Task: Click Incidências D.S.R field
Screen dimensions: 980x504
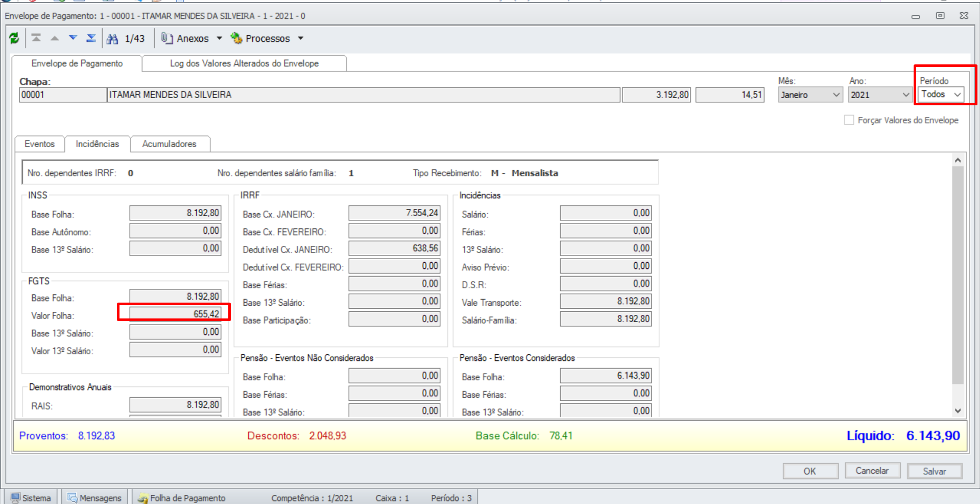Action: click(x=606, y=284)
